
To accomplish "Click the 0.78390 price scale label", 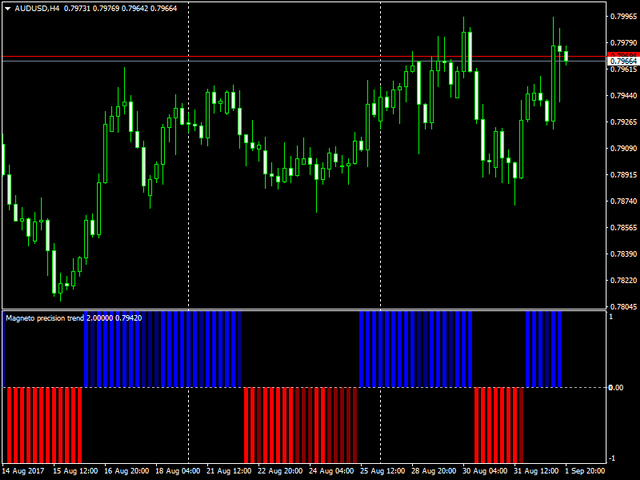I will [x=623, y=254].
